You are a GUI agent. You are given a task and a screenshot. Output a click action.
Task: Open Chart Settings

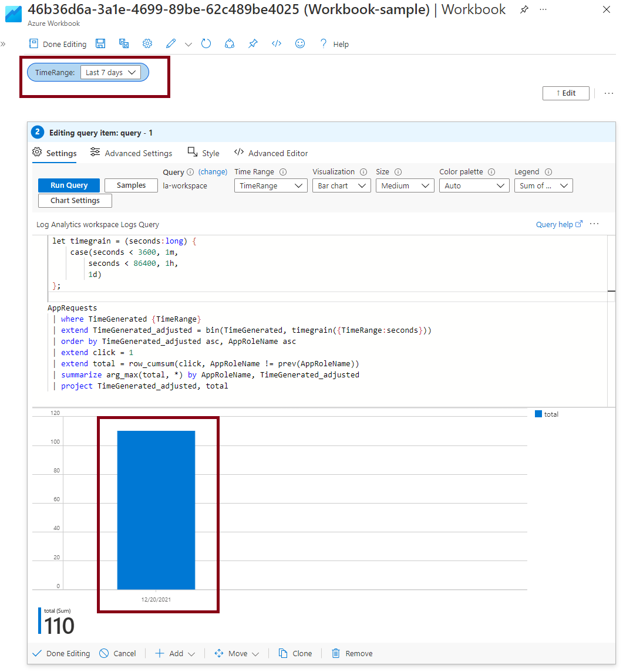tap(75, 201)
